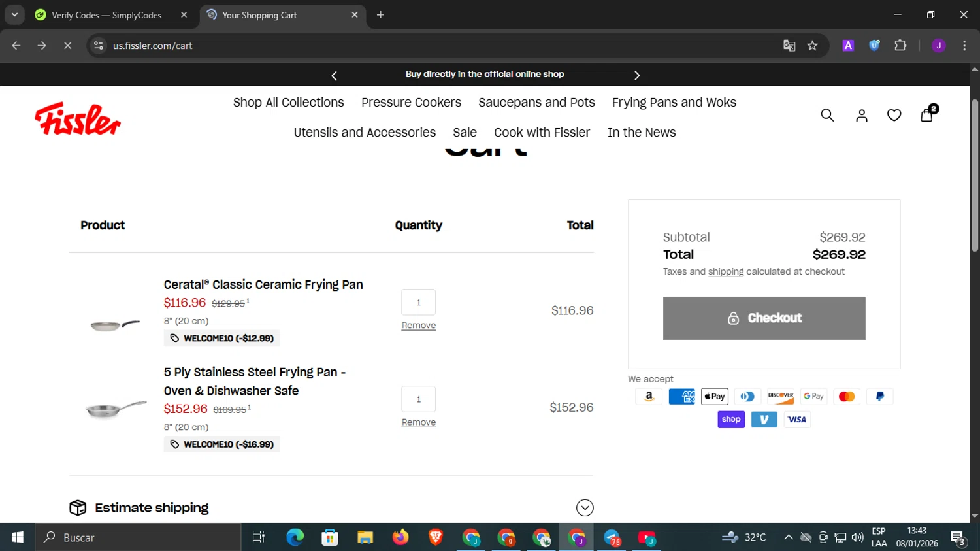The image size is (980, 551).
Task: Click the American Express payment icon
Action: (x=681, y=396)
